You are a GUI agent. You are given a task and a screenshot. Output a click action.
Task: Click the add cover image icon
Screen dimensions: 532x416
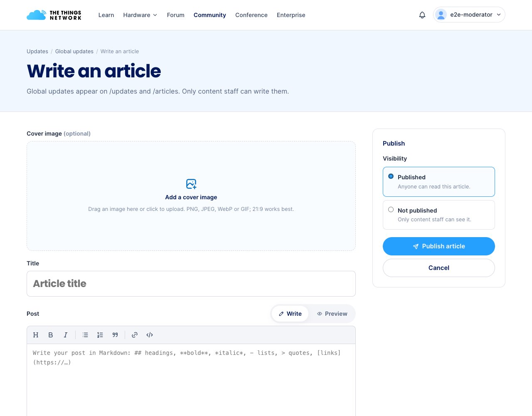pos(191,184)
